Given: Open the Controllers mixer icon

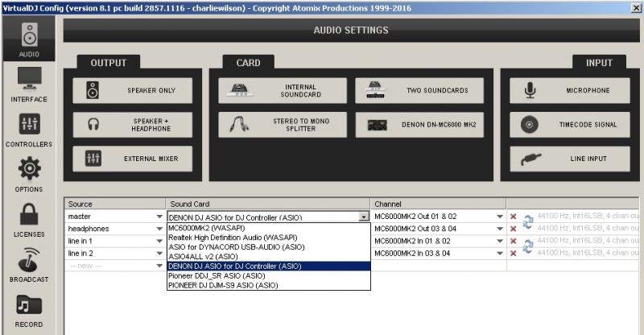Looking at the screenshot, I should tap(29, 124).
